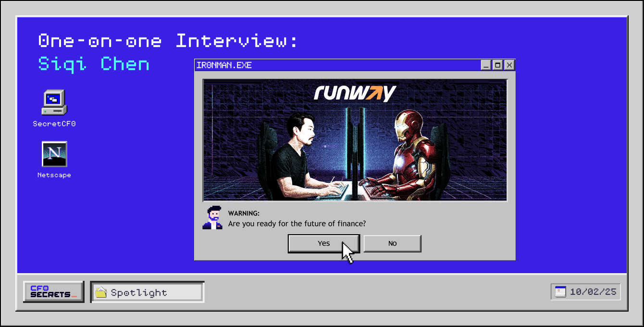Launch the Netscape desktop icon
The height and width of the screenshot is (327, 644).
(54, 154)
